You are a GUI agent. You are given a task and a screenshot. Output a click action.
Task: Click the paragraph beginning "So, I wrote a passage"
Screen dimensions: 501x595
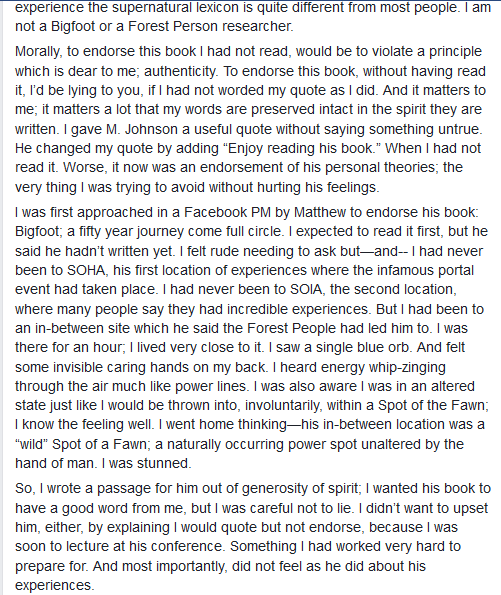pyautogui.click(x=253, y=537)
